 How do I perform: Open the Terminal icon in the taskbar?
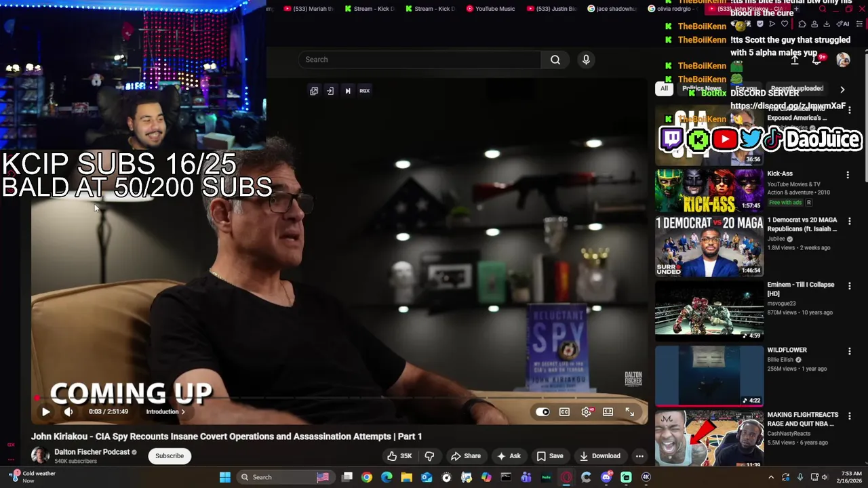coord(506,477)
